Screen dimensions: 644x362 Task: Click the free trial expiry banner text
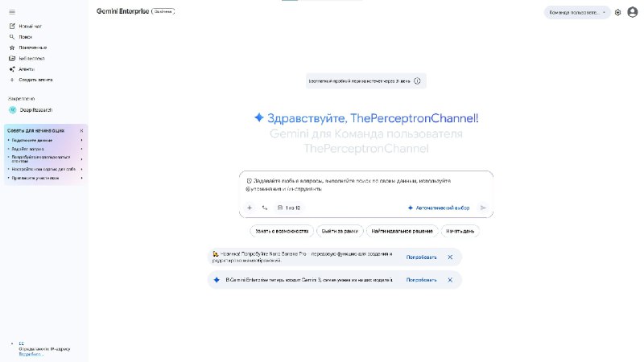[359, 81]
